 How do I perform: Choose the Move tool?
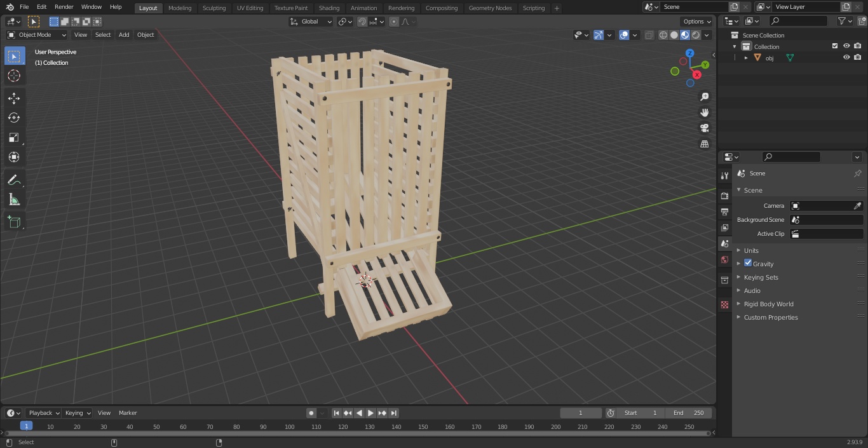pyautogui.click(x=14, y=98)
